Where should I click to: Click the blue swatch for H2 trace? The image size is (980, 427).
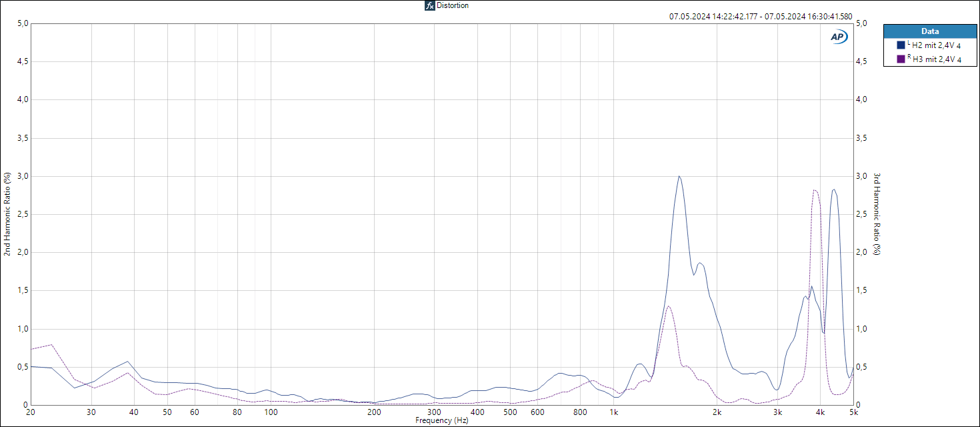[901, 45]
